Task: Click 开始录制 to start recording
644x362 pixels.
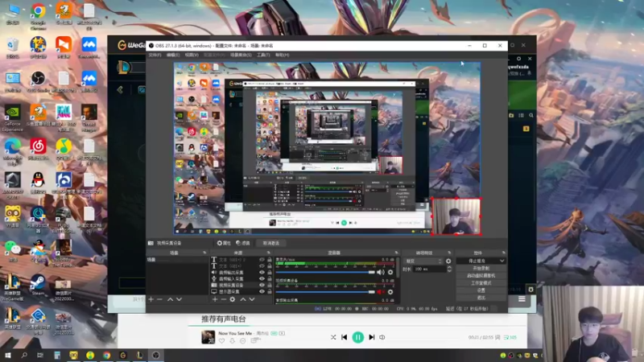Action: coord(481,268)
